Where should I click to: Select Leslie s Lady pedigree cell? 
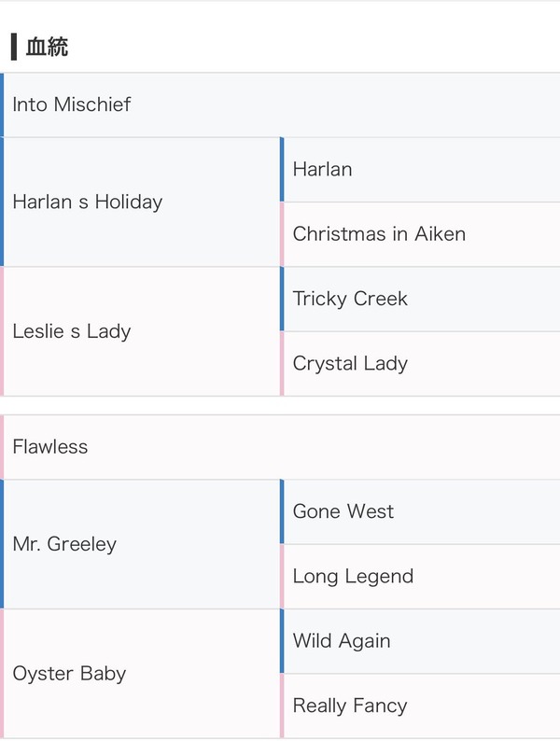click(x=140, y=331)
